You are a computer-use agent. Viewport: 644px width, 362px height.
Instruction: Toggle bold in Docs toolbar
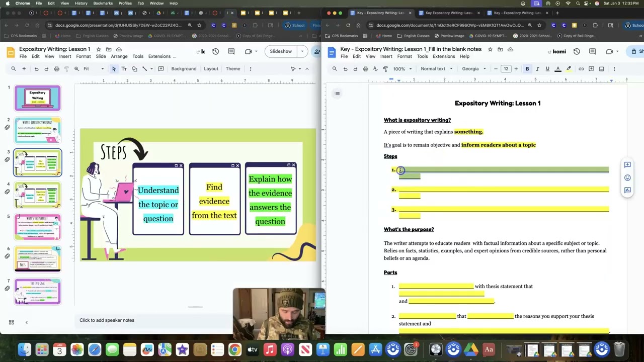click(x=527, y=69)
